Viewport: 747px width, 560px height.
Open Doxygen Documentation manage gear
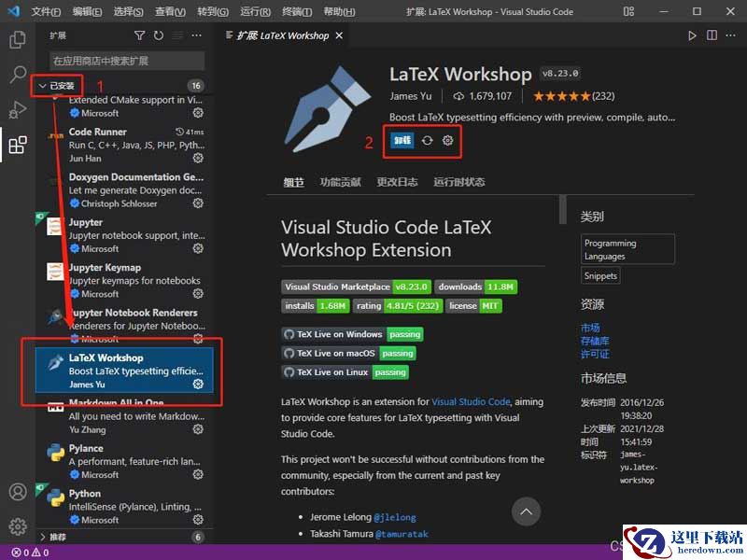pos(198,203)
